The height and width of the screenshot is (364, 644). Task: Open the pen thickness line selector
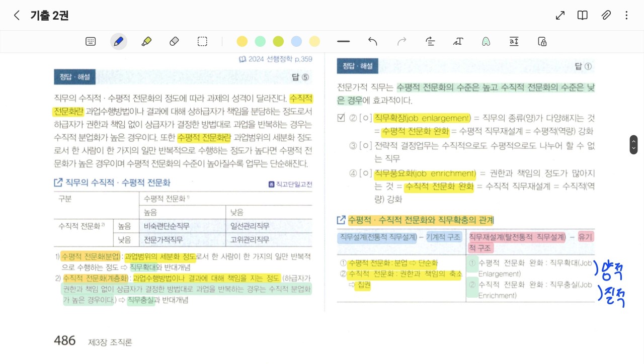[x=344, y=42]
